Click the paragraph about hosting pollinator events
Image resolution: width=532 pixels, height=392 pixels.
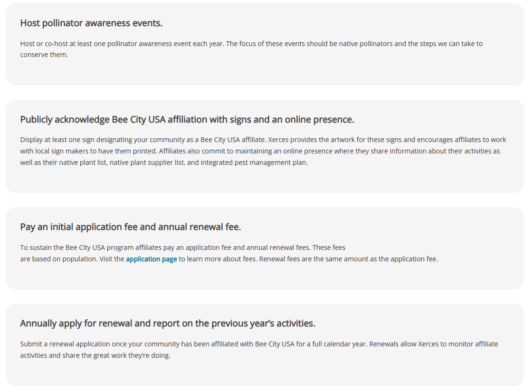coord(251,49)
